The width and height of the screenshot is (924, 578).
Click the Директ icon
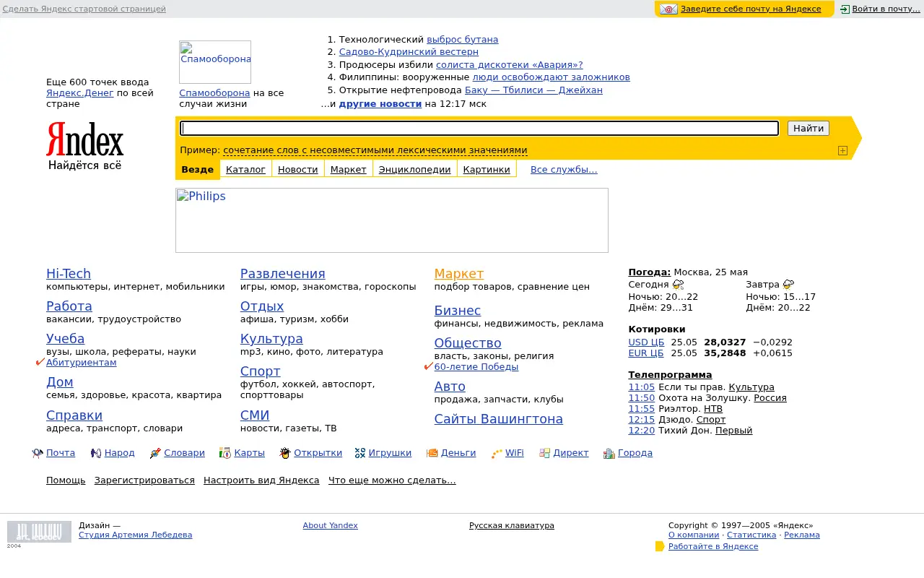(545, 454)
